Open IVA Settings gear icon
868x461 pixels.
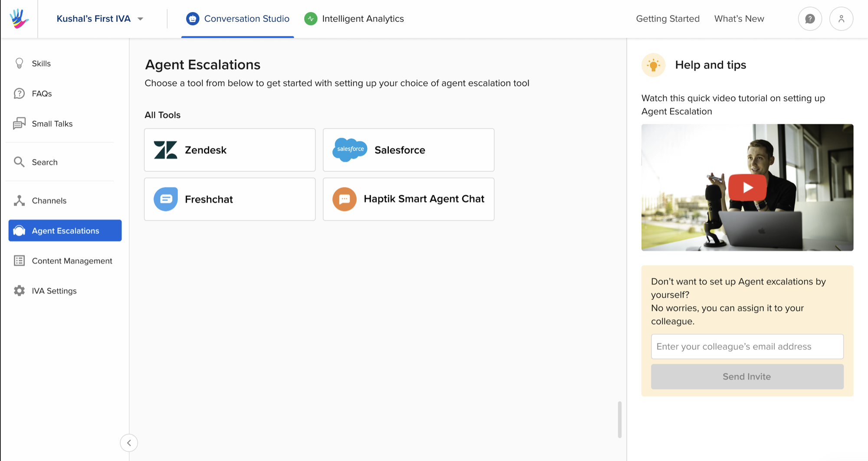(x=19, y=291)
